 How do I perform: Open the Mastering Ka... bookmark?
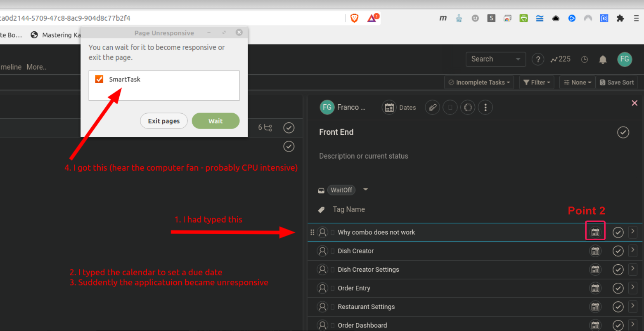click(x=56, y=35)
